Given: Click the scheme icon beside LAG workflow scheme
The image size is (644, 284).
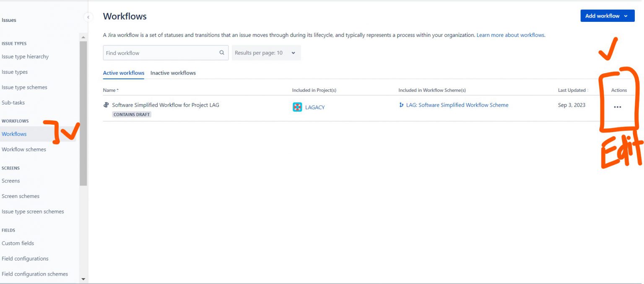Looking at the screenshot, I should 402,105.
